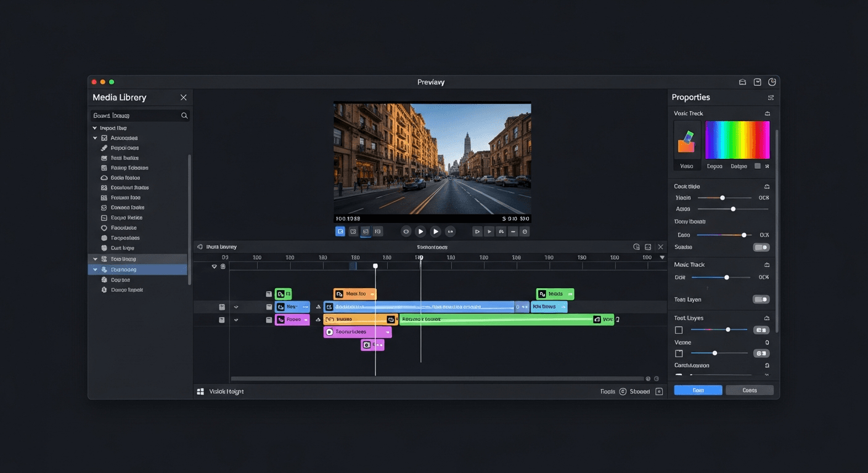
Task: Click the search icon in Media Library search bar
Action: [184, 115]
